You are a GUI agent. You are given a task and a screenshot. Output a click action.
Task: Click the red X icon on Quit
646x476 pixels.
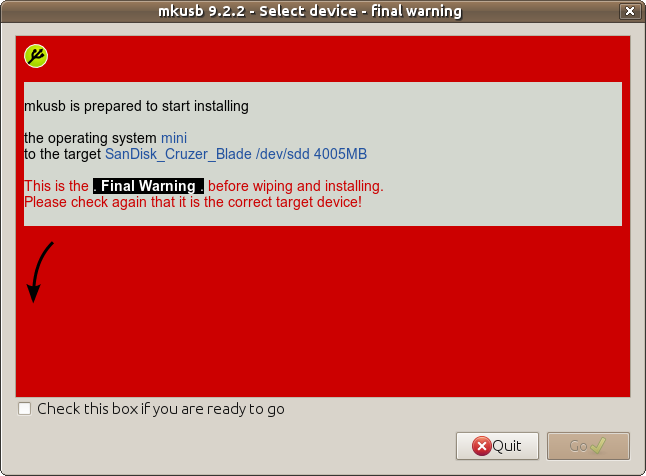pos(482,446)
